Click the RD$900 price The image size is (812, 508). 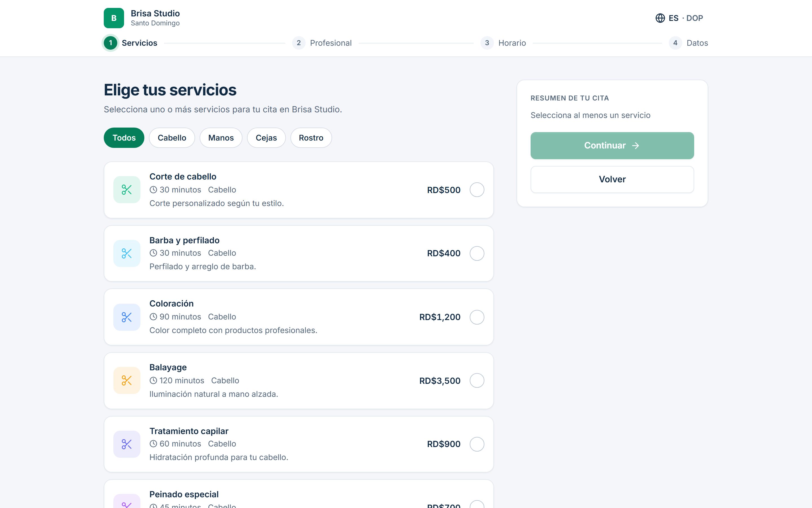pyautogui.click(x=443, y=444)
